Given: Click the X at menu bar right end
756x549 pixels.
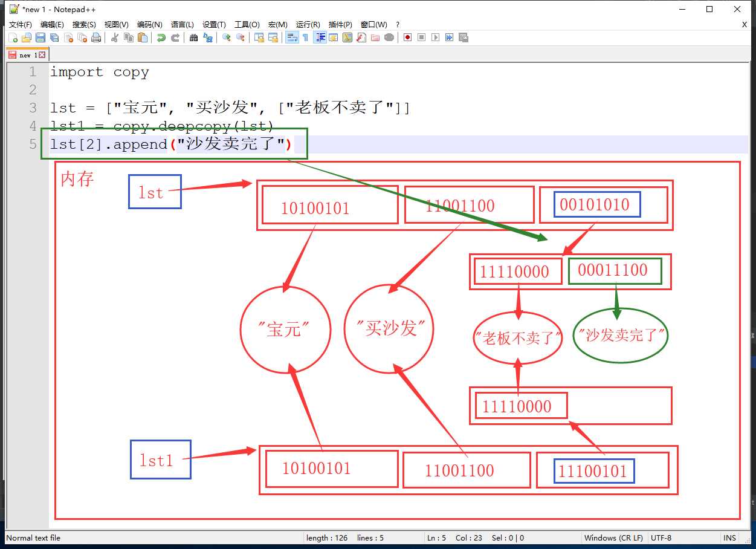Looking at the screenshot, I should pyautogui.click(x=745, y=25).
